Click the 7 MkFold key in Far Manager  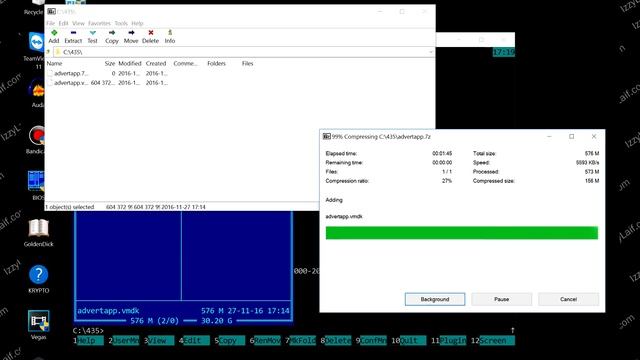click(301, 340)
